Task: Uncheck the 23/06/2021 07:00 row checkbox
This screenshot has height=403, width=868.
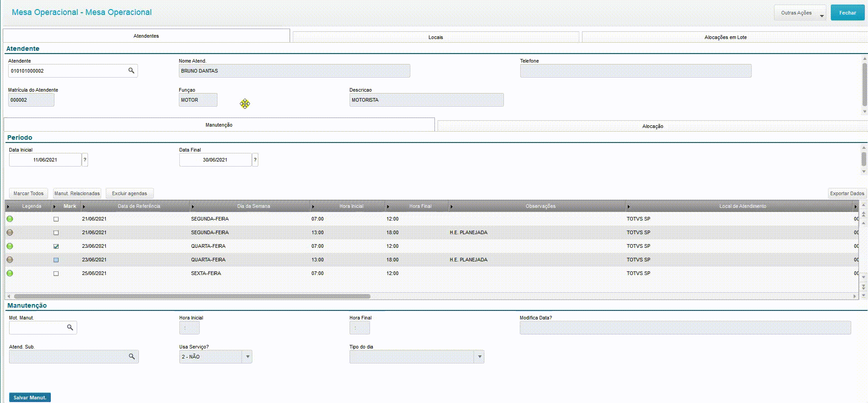Action: tap(56, 246)
